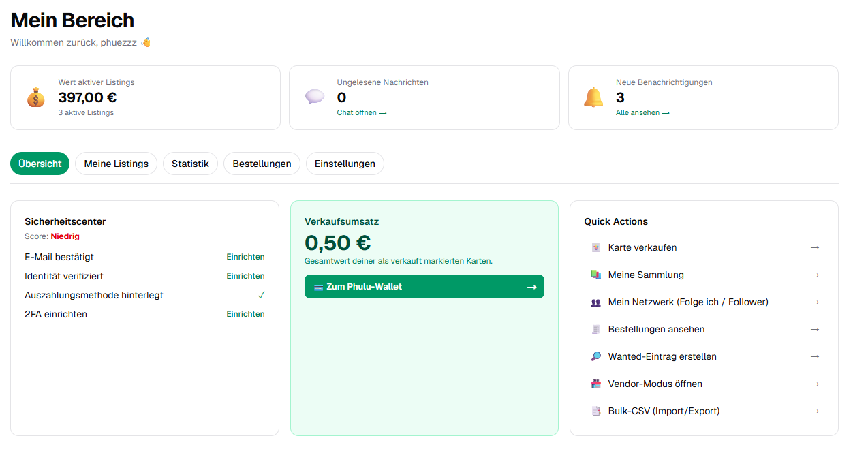Click the Auszahlungsmethode hinterlegt row text
This screenshot has height=466, width=868.
pyautogui.click(x=94, y=295)
